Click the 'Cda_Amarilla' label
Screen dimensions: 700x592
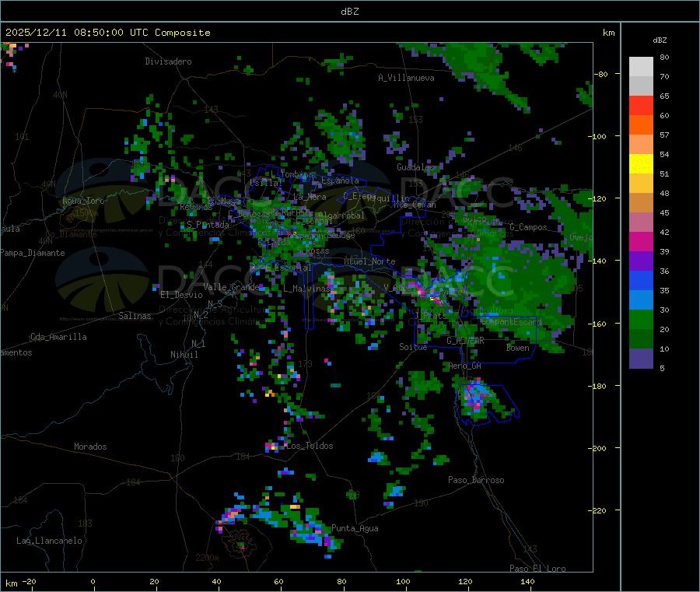tap(58, 337)
